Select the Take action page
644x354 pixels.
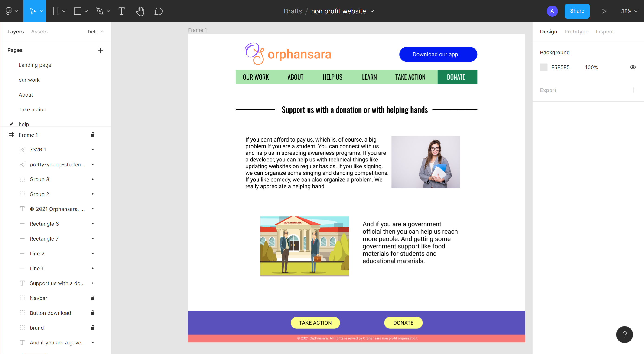click(32, 109)
